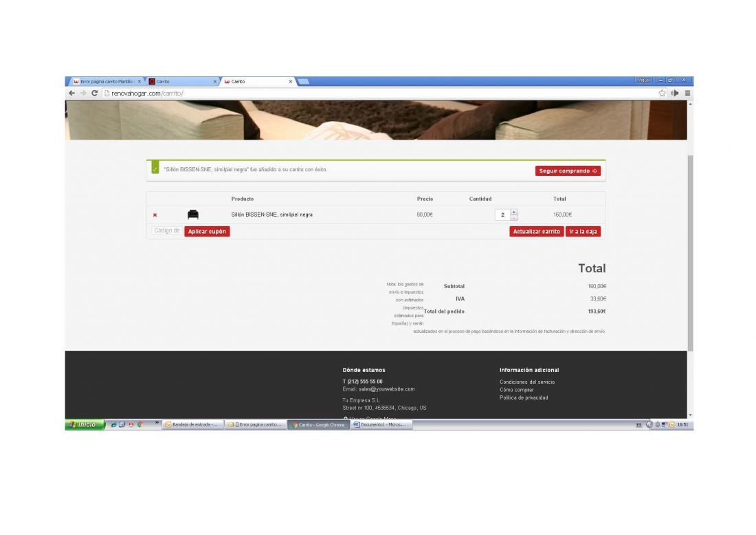Viewport: 756px width, 535px height.
Task: Click the Chrome quick launch icon
Action: [140, 424]
